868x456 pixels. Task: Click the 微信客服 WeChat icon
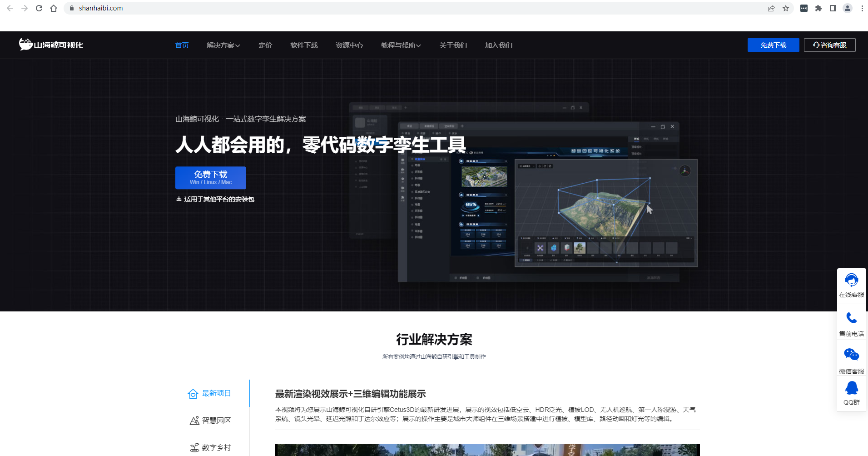coord(852,355)
